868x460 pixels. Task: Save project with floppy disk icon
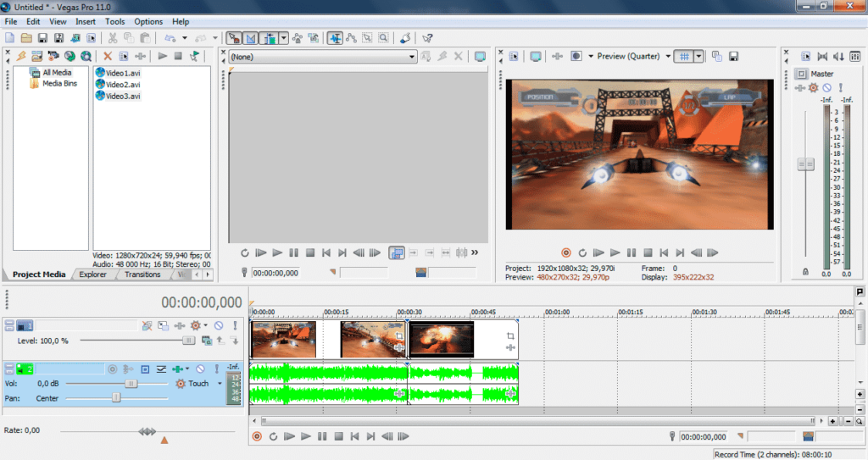click(42, 38)
